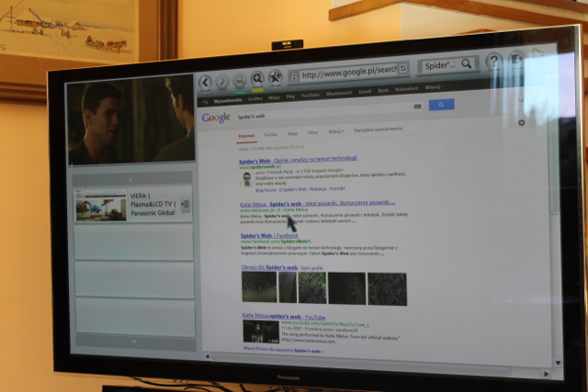The height and width of the screenshot is (392, 588).
Task: Open Grafika in the black Google bar
Action: (255, 98)
